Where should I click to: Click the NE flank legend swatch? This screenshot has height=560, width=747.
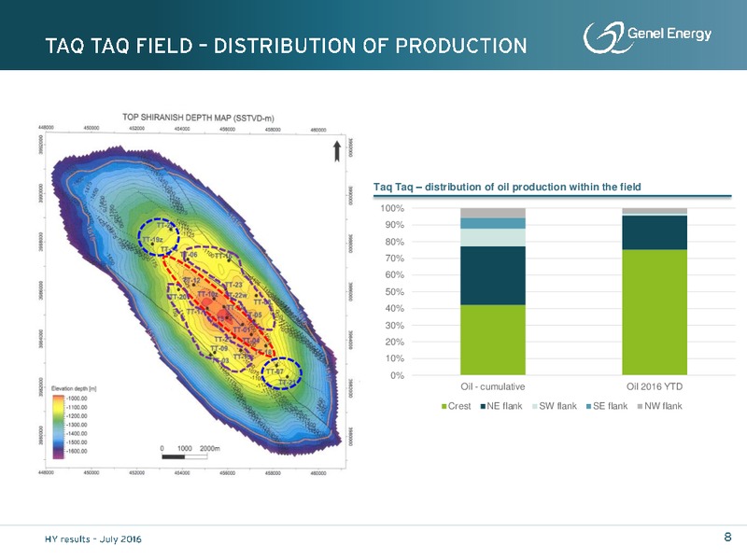click(x=483, y=406)
